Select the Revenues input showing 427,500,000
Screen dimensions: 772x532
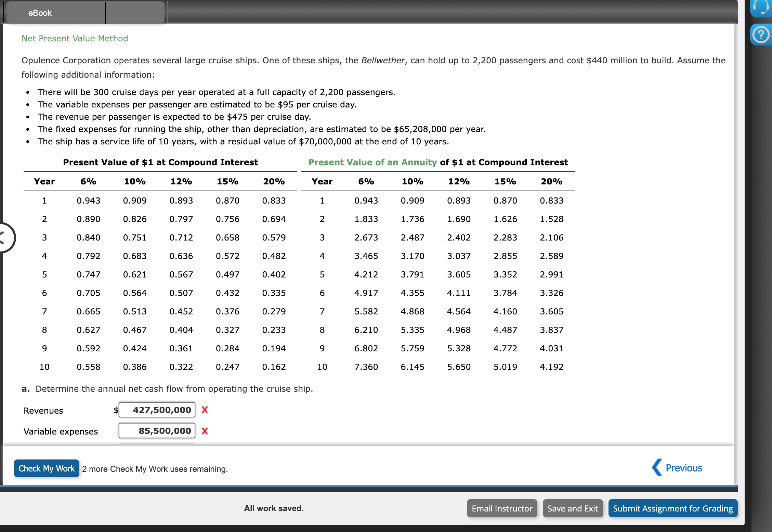coord(157,410)
